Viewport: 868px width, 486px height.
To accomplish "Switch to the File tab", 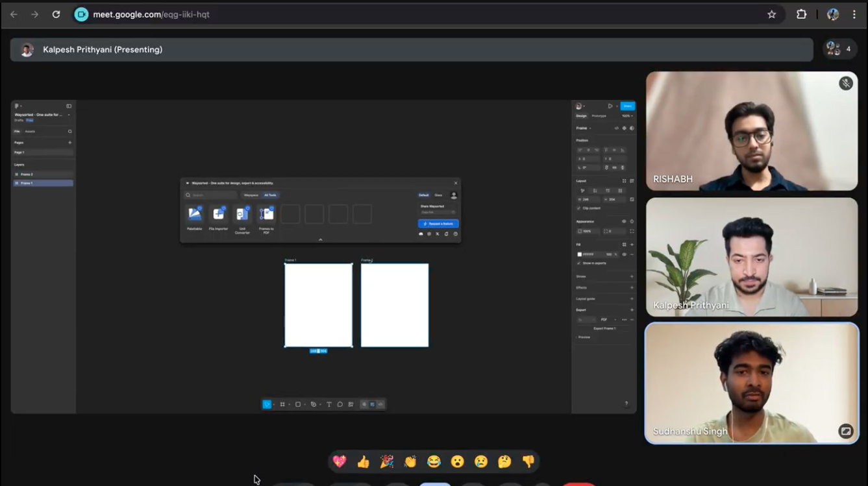I will (x=18, y=131).
